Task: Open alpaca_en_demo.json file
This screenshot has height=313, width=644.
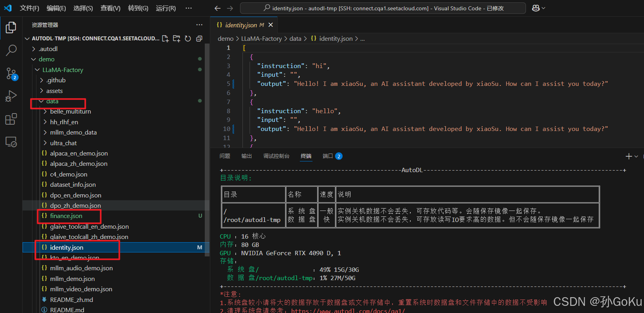Action: [x=79, y=153]
